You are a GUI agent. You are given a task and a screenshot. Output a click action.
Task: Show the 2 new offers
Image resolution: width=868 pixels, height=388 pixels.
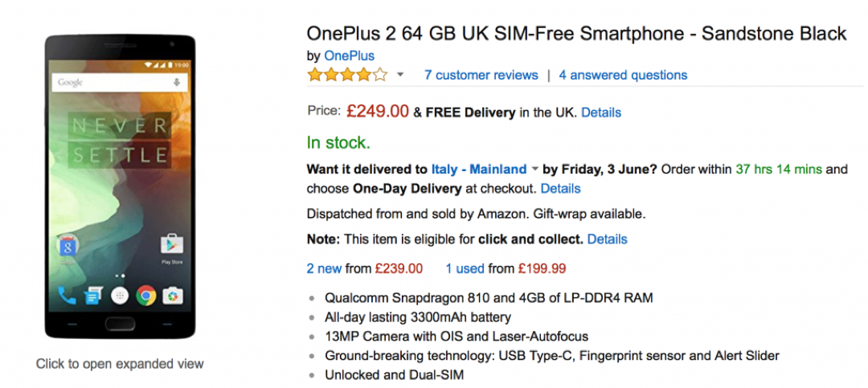pos(325,268)
